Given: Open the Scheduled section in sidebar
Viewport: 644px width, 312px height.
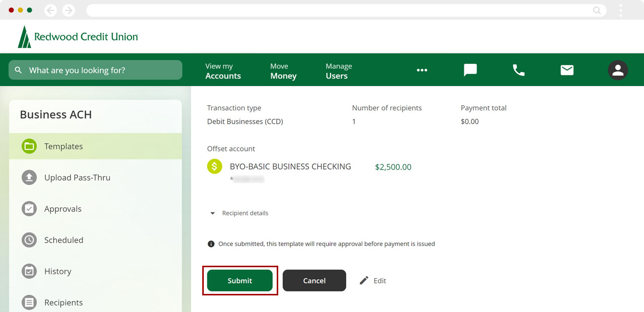Looking at the screenshot, I should [x=63, y=240].
